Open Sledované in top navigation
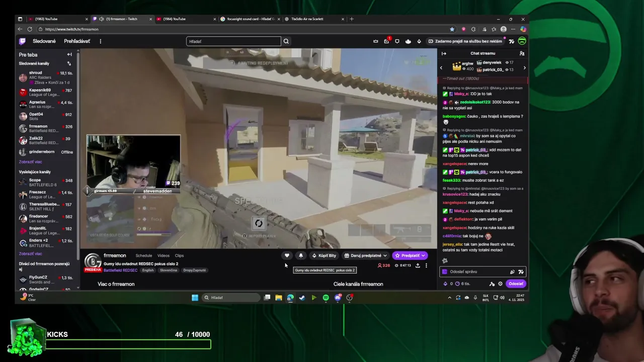 (x=44, y=41)
